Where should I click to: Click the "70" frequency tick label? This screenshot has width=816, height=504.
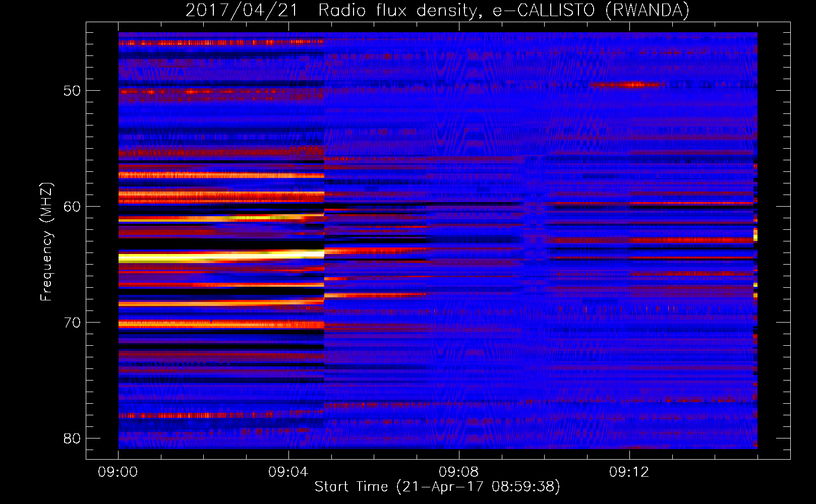(x=72, y=323)
